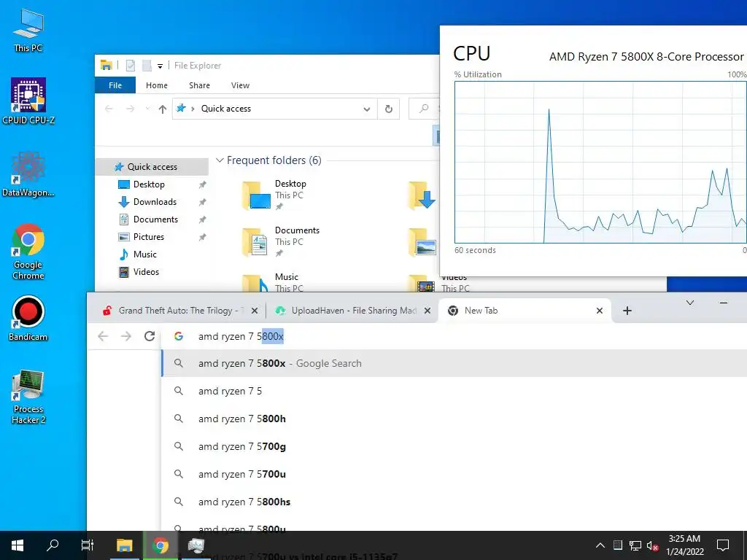
Task: Click the New folder icon in Explorer title bar
Action: click(147, 65)
